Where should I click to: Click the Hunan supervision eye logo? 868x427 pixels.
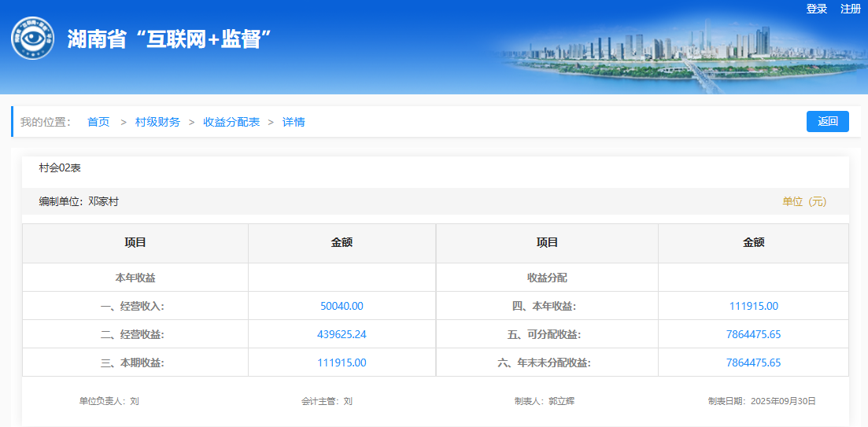tap(32, 39)
